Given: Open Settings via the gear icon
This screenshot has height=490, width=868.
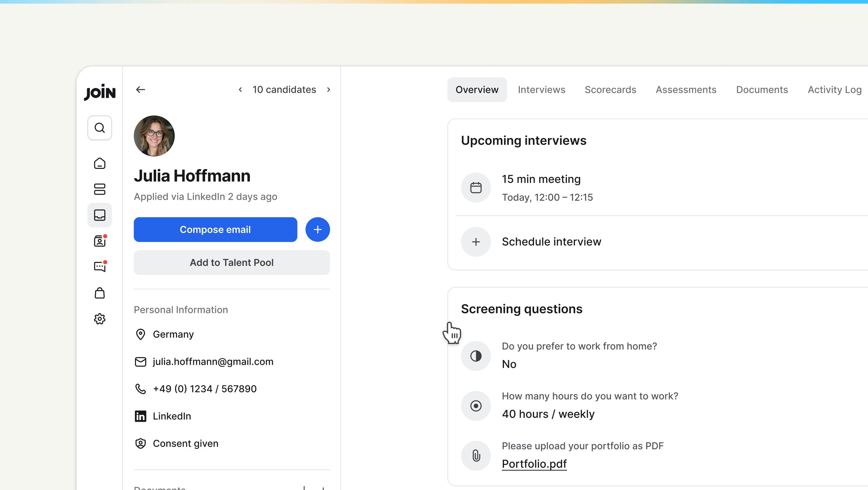Looking at the screenshot, I should 99,319.
